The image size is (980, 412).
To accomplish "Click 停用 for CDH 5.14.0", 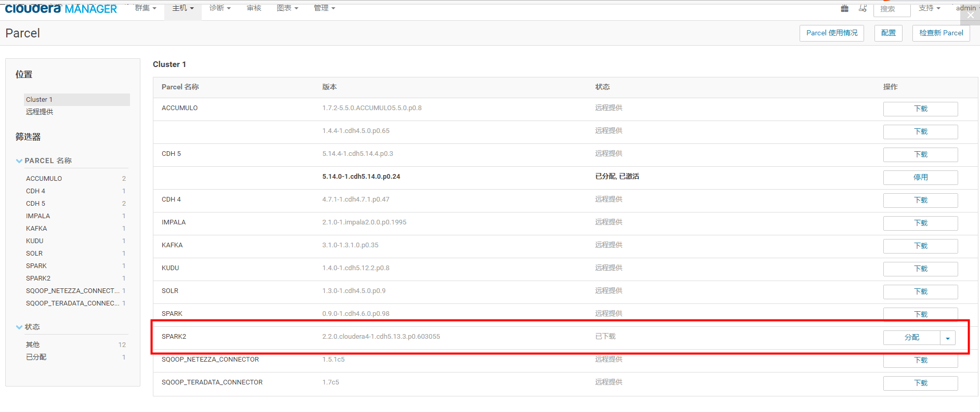I will pos(920,177).
